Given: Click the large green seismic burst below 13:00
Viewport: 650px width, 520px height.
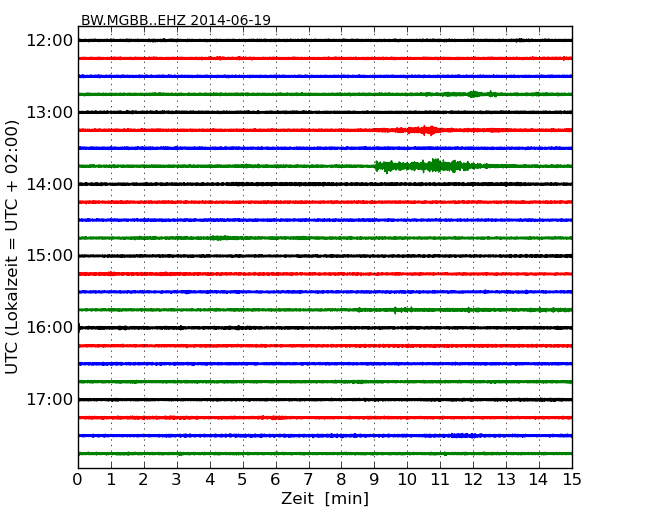Looking at the screenshot, I should [431, 166].
